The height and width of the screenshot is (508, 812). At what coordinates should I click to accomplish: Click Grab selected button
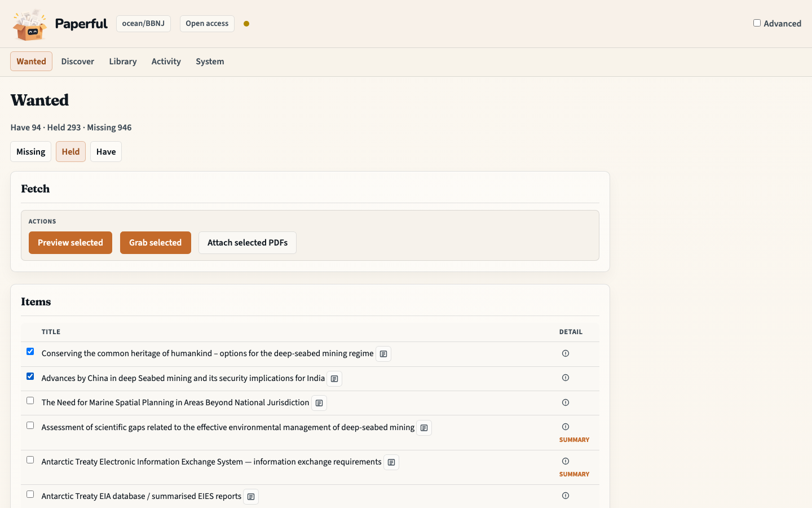pyautogui.click(x=156, y=243)
